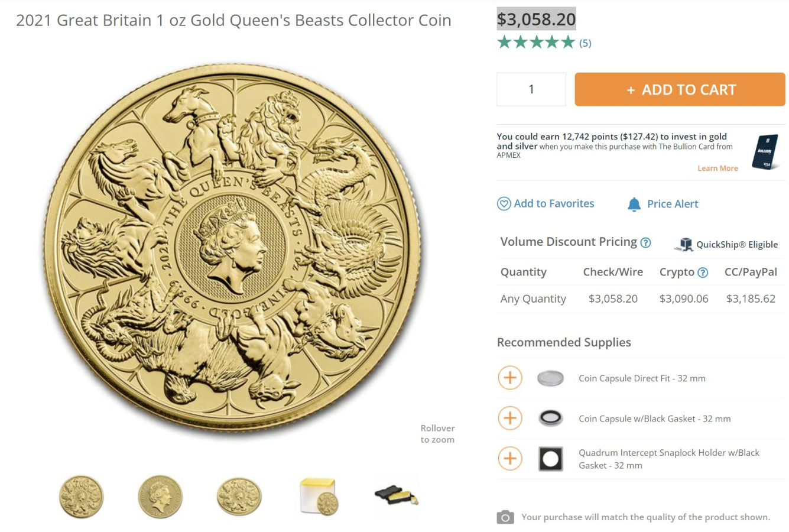
Task: Select the third angled coin thumbnail
Action: tap(239, 497)
